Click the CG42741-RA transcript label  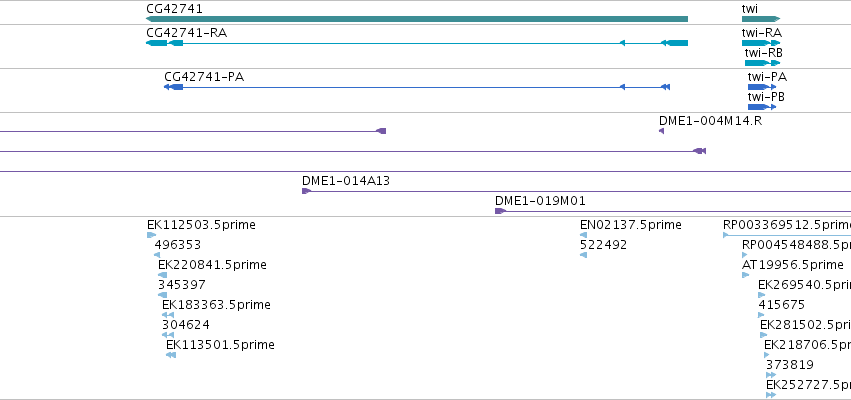pyautogui.click(x=187, y=33)
